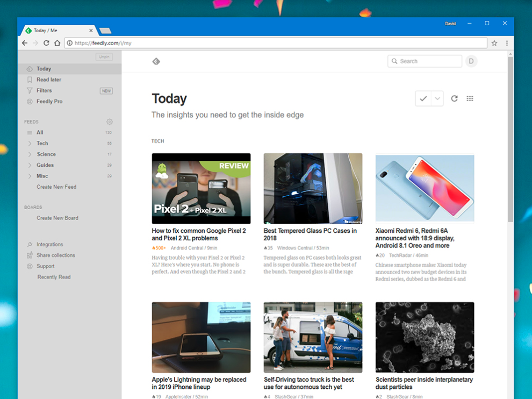
Task: Click the Feedly logo above Today heading
Action: (x=156, y=61)
